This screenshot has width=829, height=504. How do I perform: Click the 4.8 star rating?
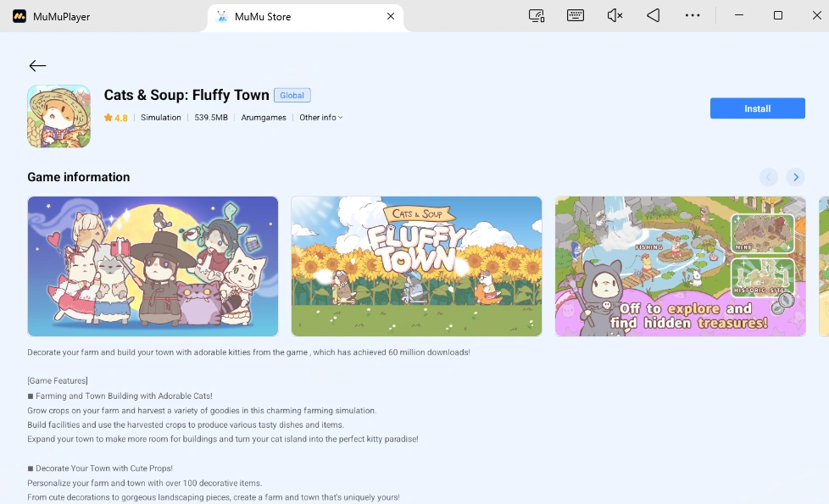(x=116, y=118)
